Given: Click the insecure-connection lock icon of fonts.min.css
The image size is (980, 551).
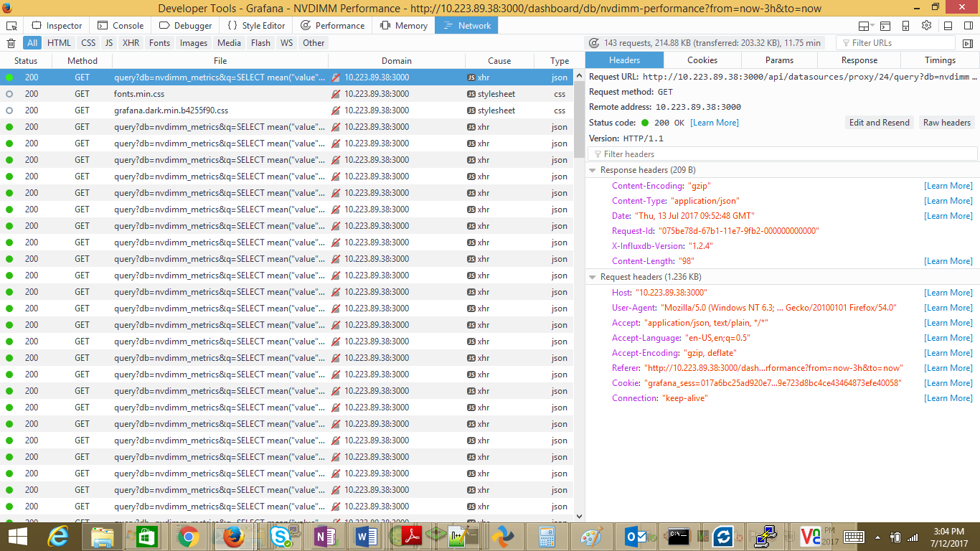Looking at the screenshot, I should point(336,94).
